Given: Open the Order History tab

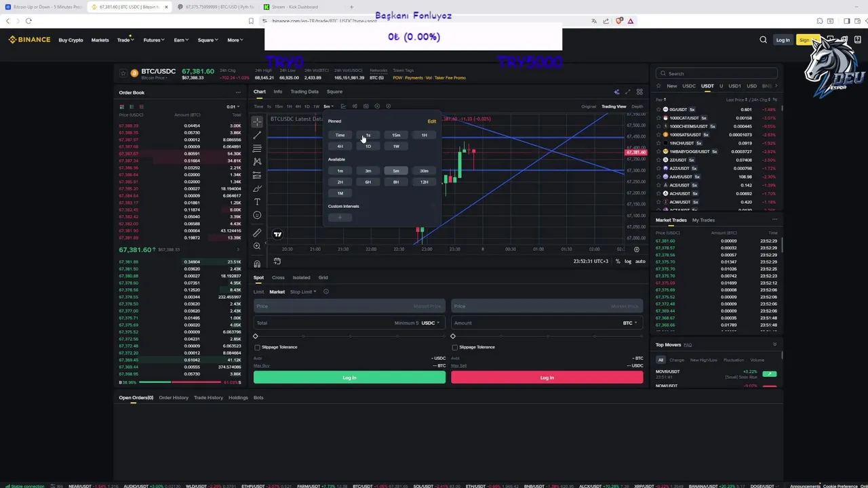Looking at the screenshot, I should pyautogui.click(x=174, y=397).
